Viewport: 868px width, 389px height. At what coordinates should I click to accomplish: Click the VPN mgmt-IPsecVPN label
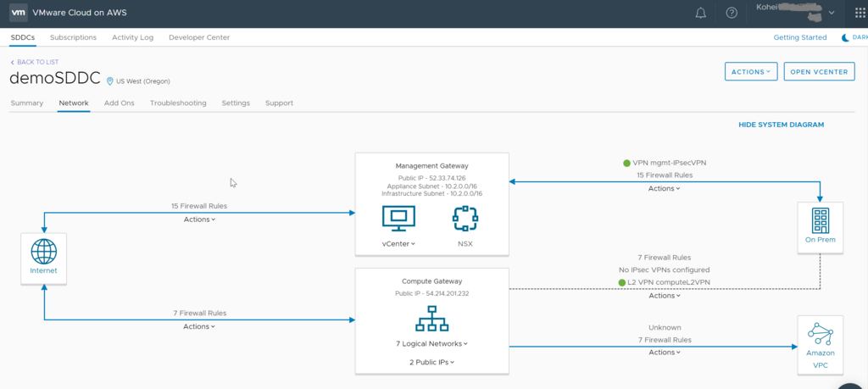pos(670,164)
